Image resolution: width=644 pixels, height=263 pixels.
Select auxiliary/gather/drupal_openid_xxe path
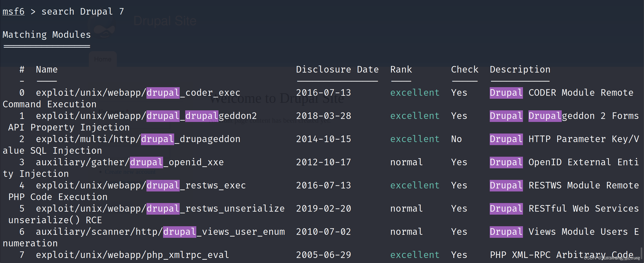click(x=130, y=162)
